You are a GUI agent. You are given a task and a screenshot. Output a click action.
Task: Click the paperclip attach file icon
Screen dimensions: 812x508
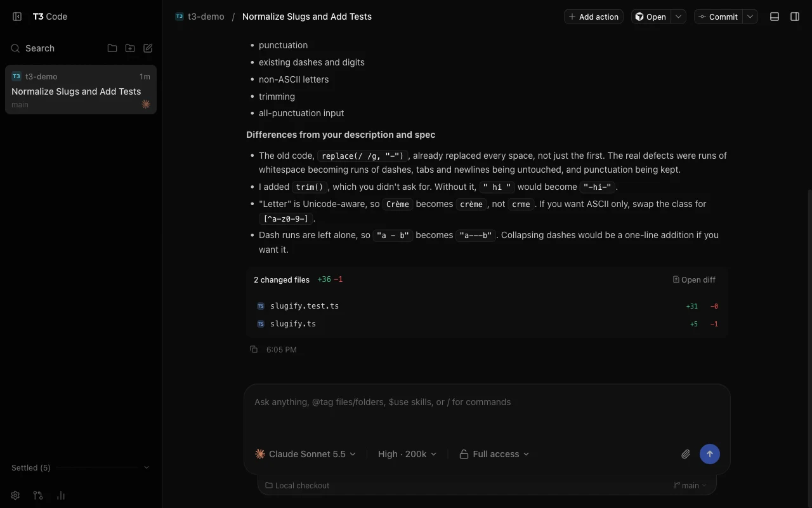686,454
